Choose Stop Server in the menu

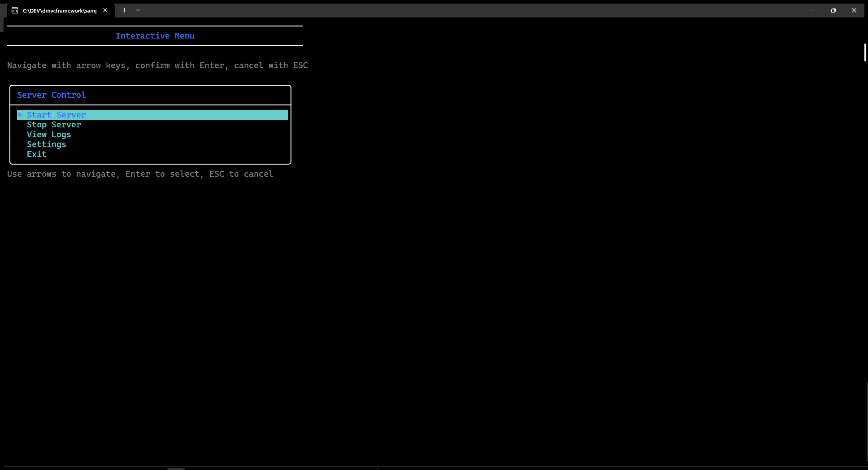[x=54, y=125]
